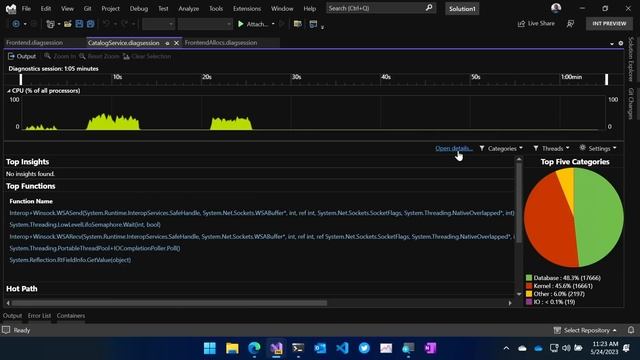Open Visual Studio Code from the taskbar

(x=342, y=348)
